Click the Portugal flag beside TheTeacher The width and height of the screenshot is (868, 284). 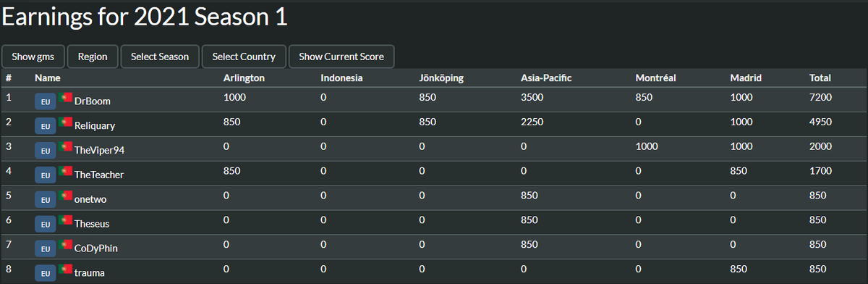click(66, 170)
